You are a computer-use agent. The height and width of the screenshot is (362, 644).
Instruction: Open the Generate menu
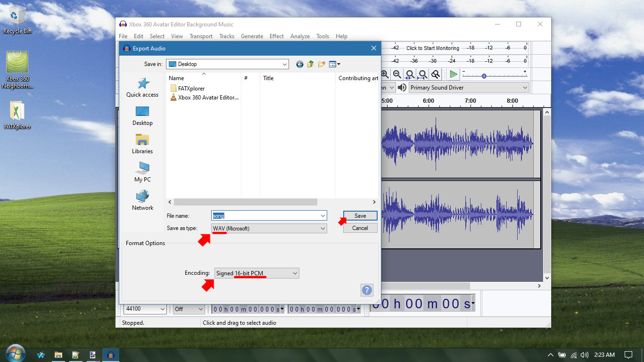[x=252, y=36]
